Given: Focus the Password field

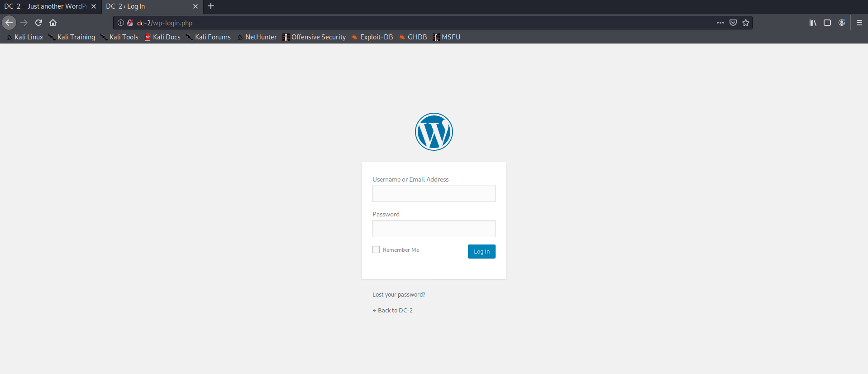Looking at the screenshot, I should 434,229.
